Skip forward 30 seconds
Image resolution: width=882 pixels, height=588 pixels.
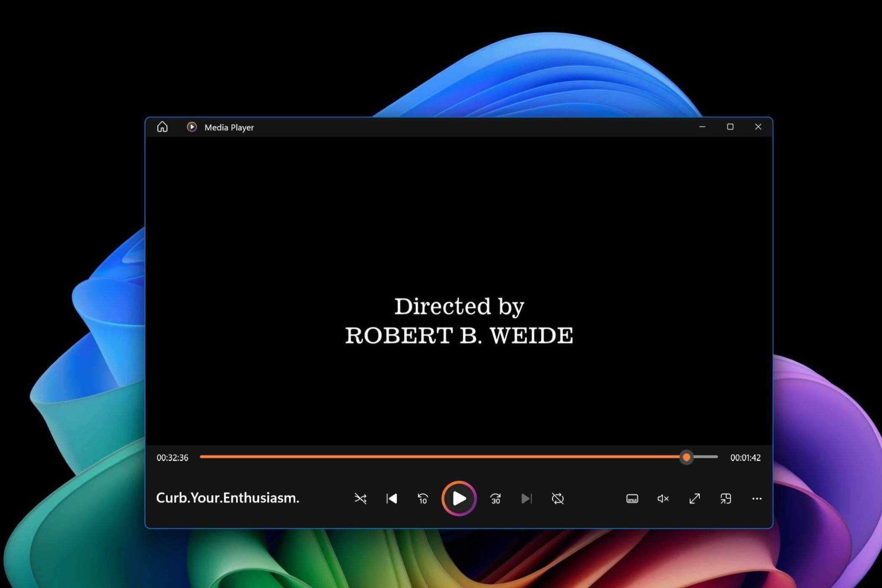point(496,499)
